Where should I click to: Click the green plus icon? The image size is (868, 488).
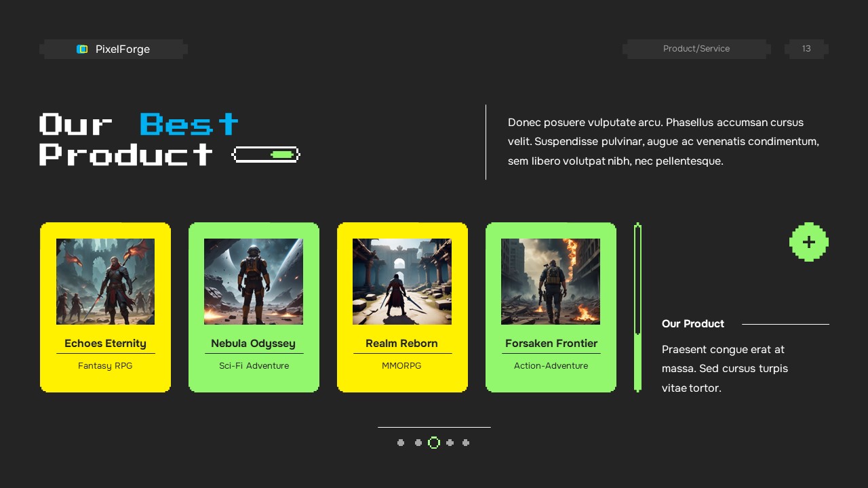[x=809, y=242]
